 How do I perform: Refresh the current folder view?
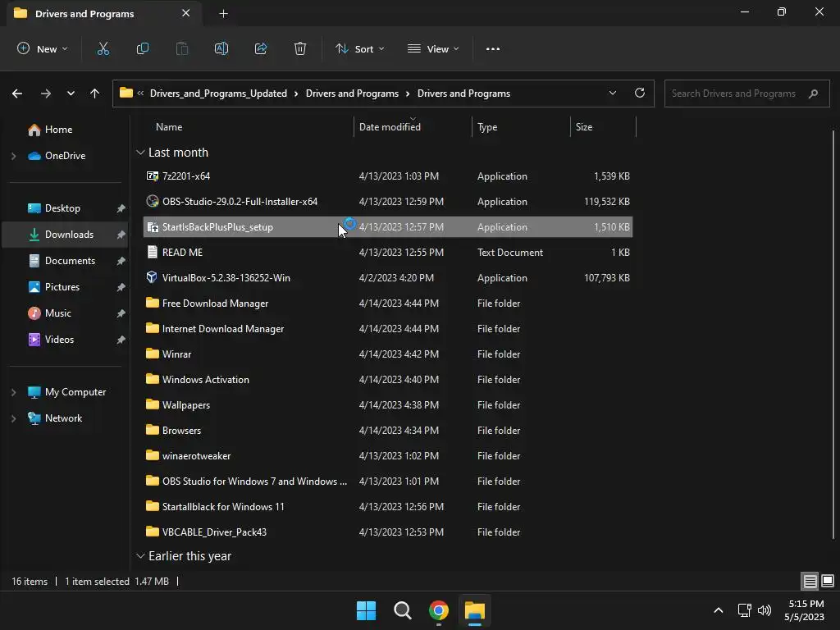click(x=640, y=93)
